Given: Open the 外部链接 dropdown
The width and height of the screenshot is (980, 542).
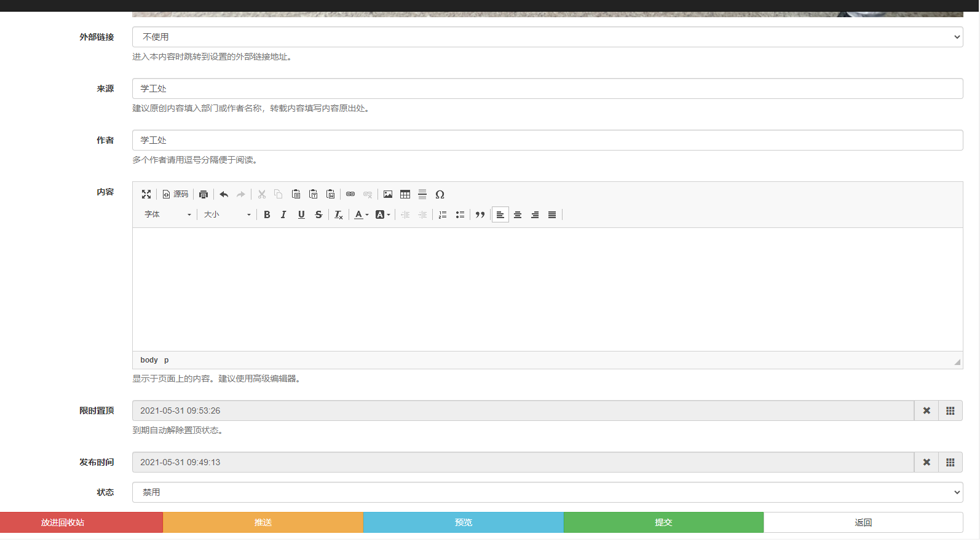Looking at the screenshot, I should coord(547,37).
